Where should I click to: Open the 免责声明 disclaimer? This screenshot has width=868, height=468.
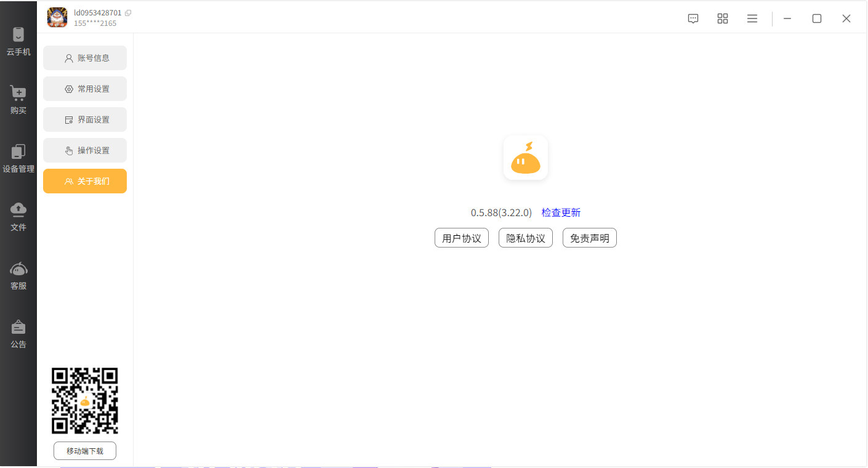coord(590,238)
